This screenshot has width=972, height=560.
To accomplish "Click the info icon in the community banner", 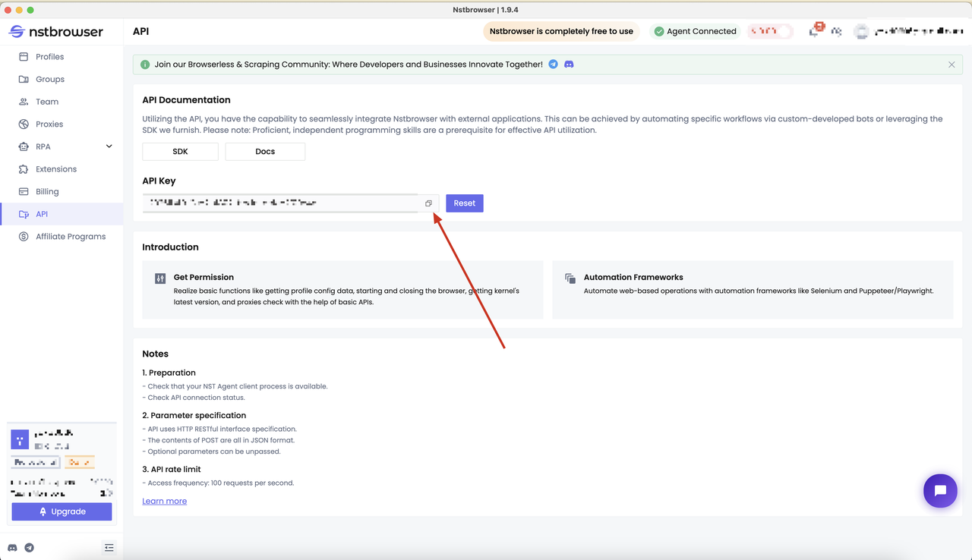I will pos(145,64).
